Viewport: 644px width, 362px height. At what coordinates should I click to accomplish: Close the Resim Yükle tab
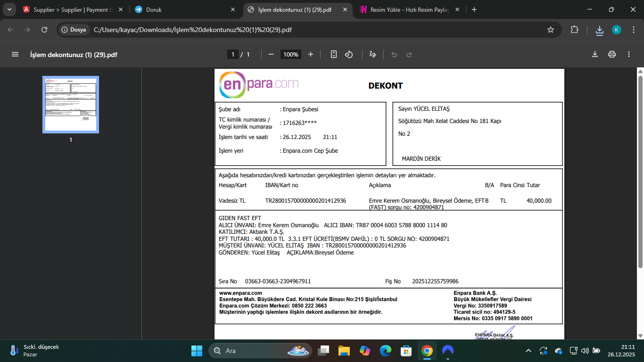pos(457,9)
